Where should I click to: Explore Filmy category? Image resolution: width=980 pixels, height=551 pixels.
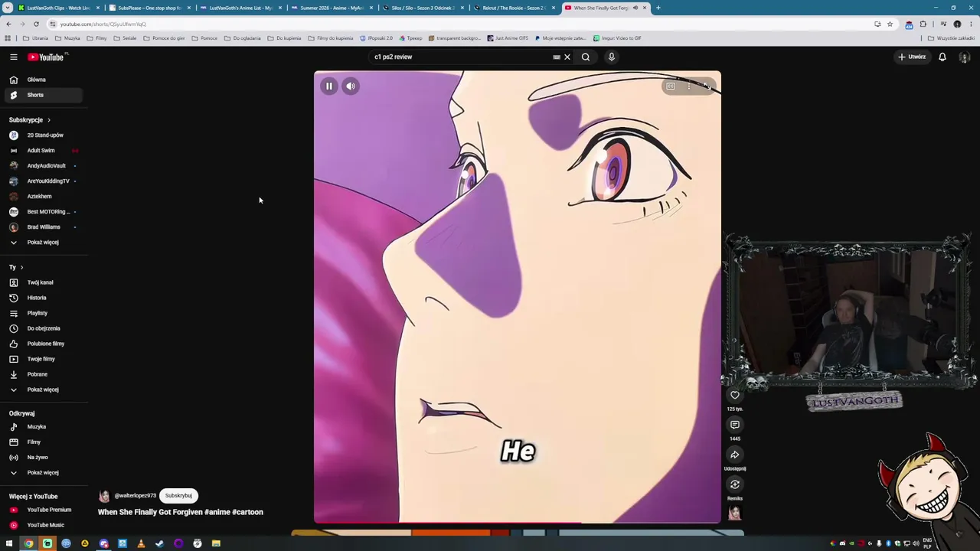pyautogui.click(x=43, y=442)
